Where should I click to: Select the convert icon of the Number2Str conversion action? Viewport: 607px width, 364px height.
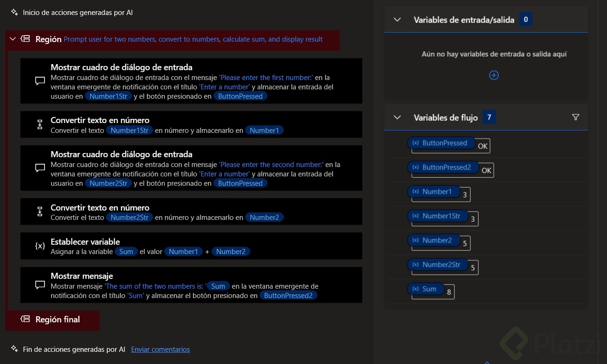(x=40, y=212)
